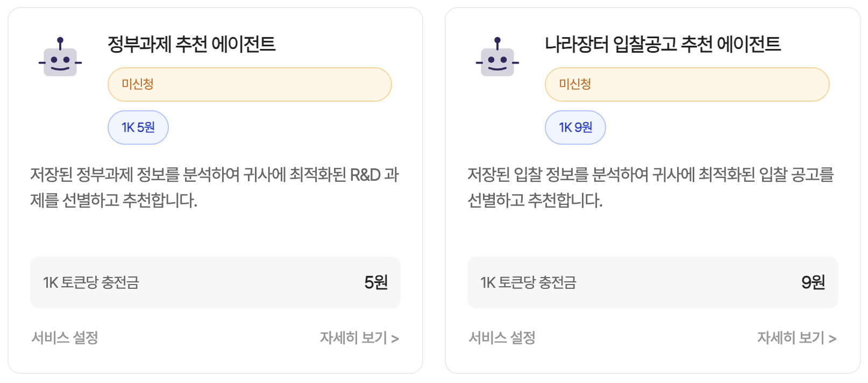This screenshot has height=383, width=868.
Task: Click the 9원 charge amount value
Action: [813, 282]
